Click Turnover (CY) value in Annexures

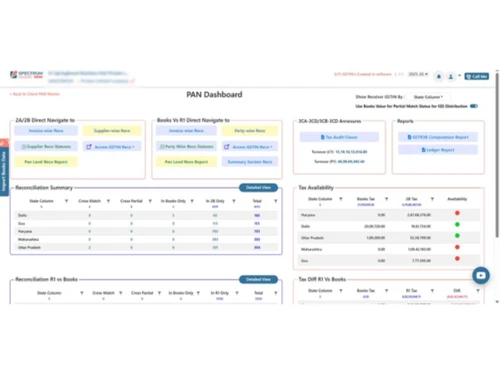[351, 152]
